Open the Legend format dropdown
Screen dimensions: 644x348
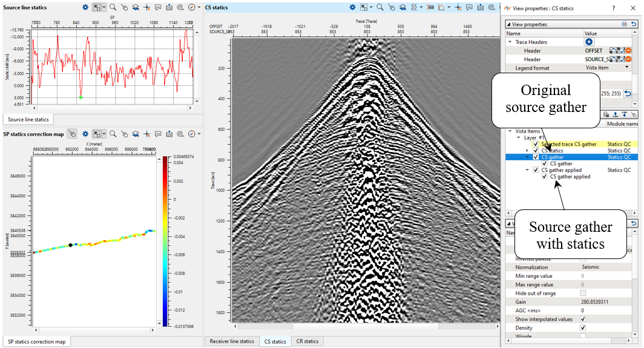pos(627,68)
